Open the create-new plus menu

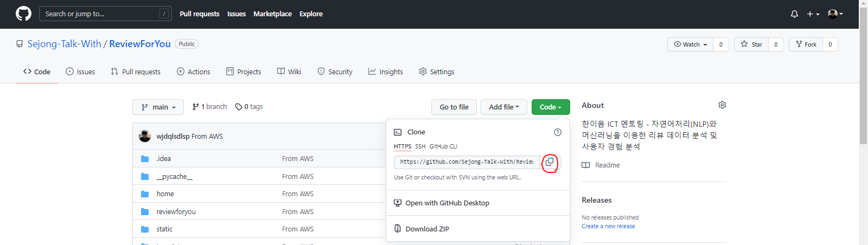coord(812,14)
